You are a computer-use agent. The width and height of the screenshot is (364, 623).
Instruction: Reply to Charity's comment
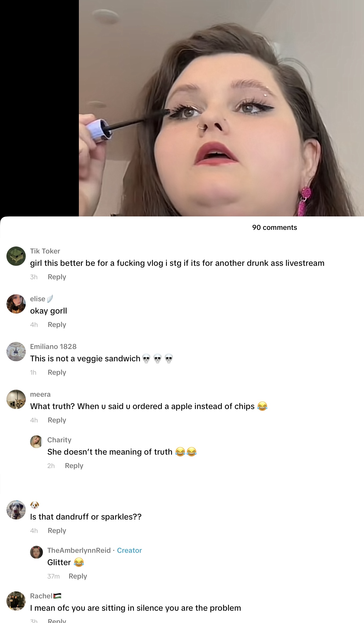tap(74, 466)
